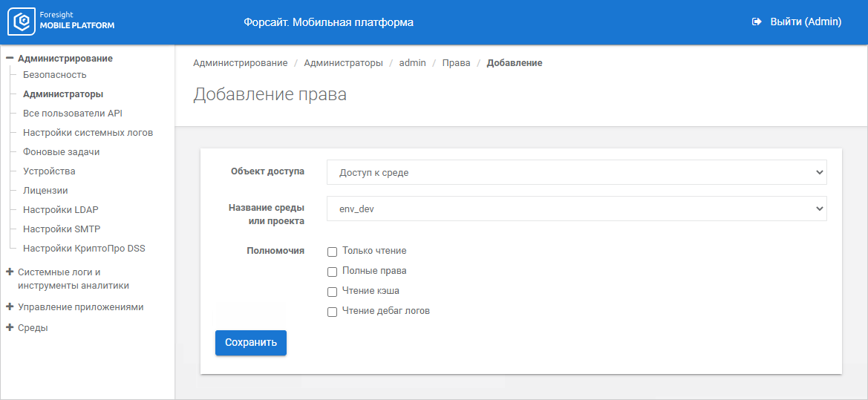
Task: Open the Название среды или проекта dropdown
Action: tap(576, 209)
